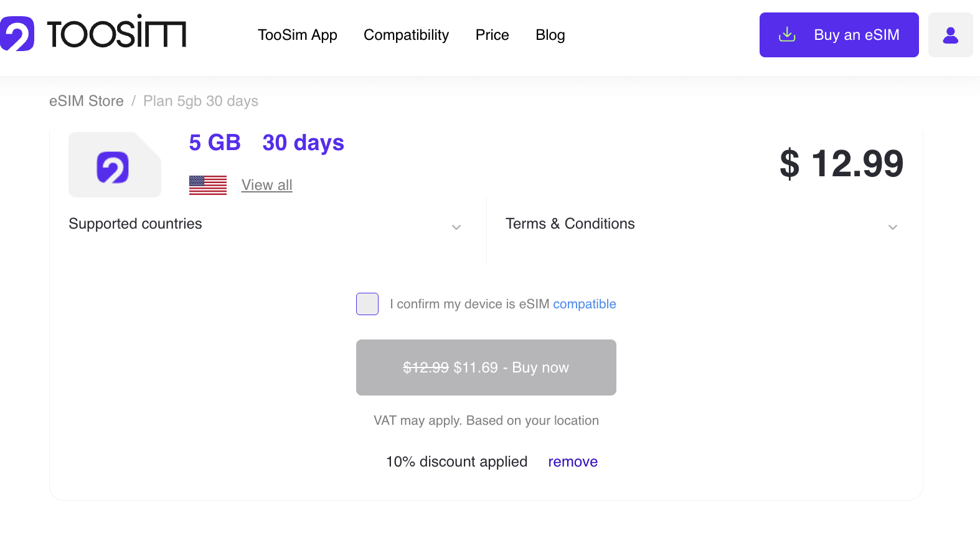Image resolution: width=980 pixels, height=545 pixels.
Task: Click the Buy now button showing $11.69
Action: pyautogui.click(x=486, y=367)
